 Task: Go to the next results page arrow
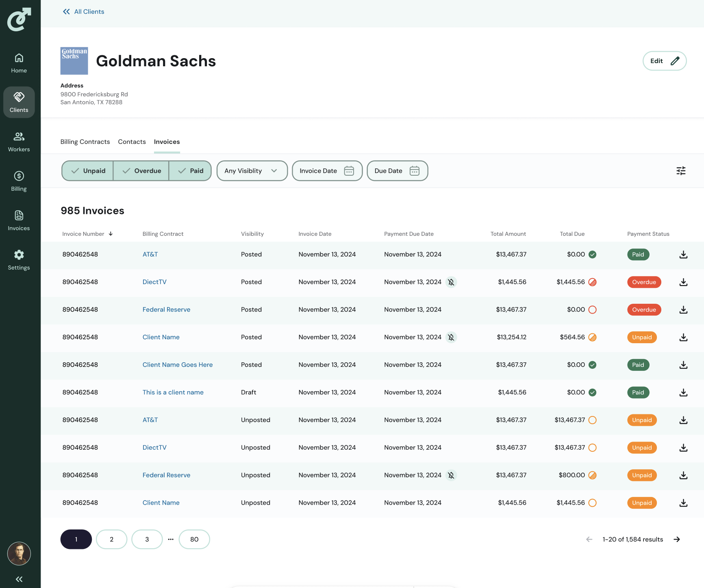677,540
